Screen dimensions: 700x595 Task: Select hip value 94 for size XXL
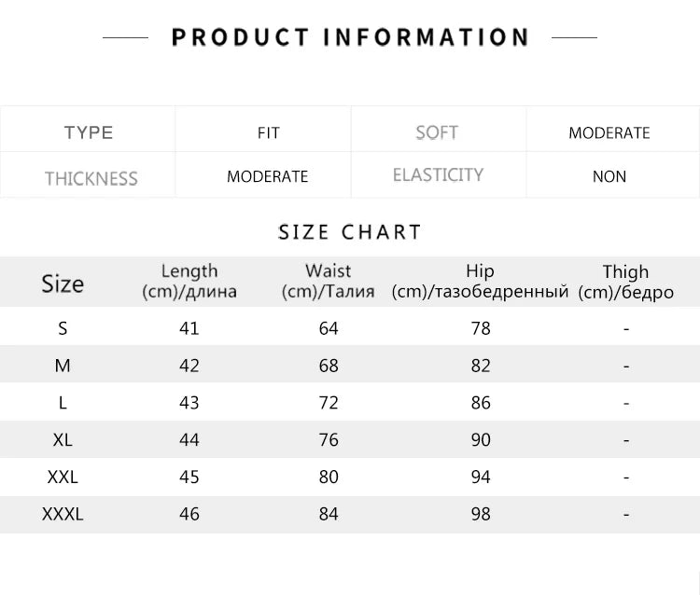[x=481, y=477]
